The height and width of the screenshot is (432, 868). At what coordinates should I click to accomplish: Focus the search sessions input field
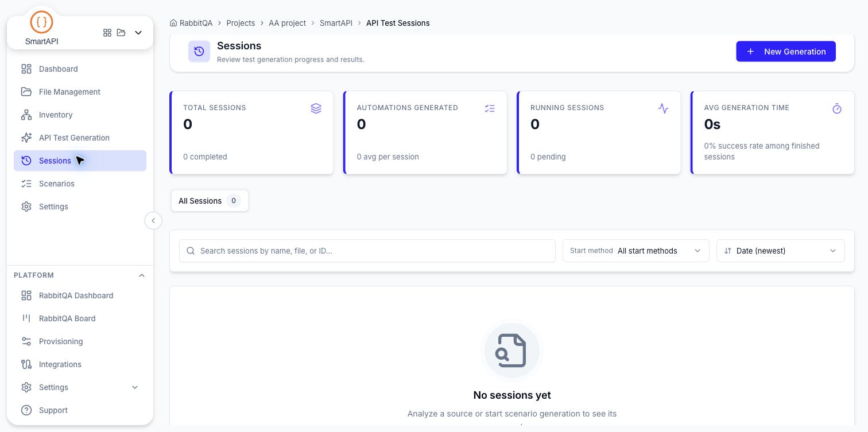click(367, 251)
